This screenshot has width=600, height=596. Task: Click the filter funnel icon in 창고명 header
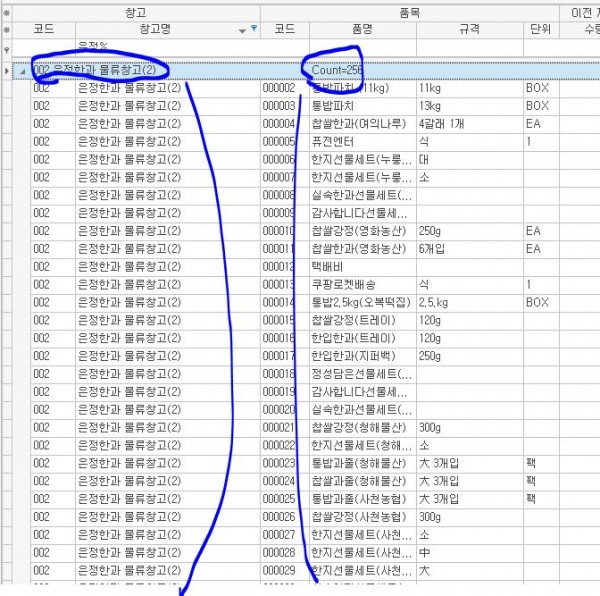point(252,31)
